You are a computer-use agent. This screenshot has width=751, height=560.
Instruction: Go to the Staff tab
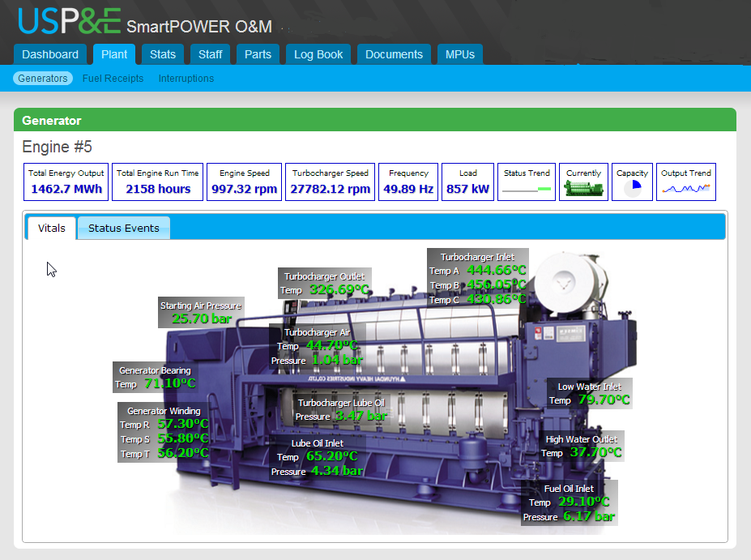point(211,54)
